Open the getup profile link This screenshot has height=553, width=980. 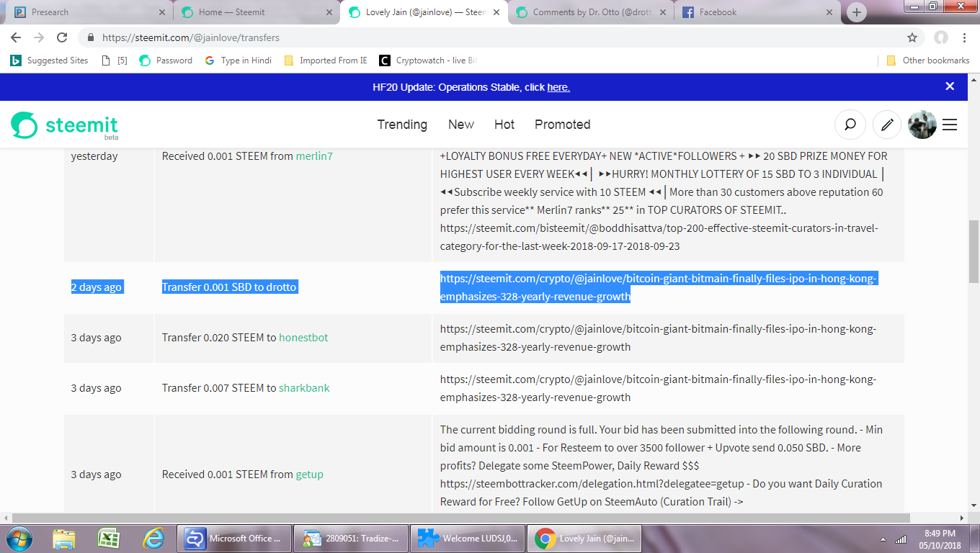(309, 474)
